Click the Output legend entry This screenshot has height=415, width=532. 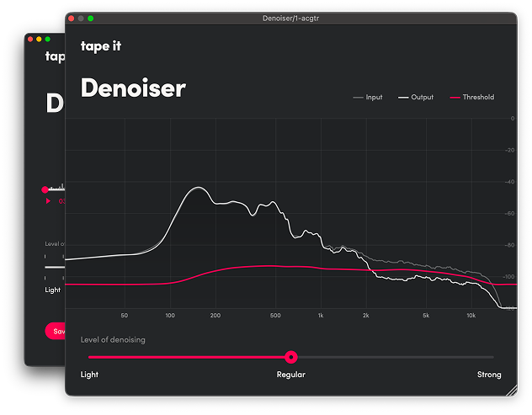click(x=416, y=98)
